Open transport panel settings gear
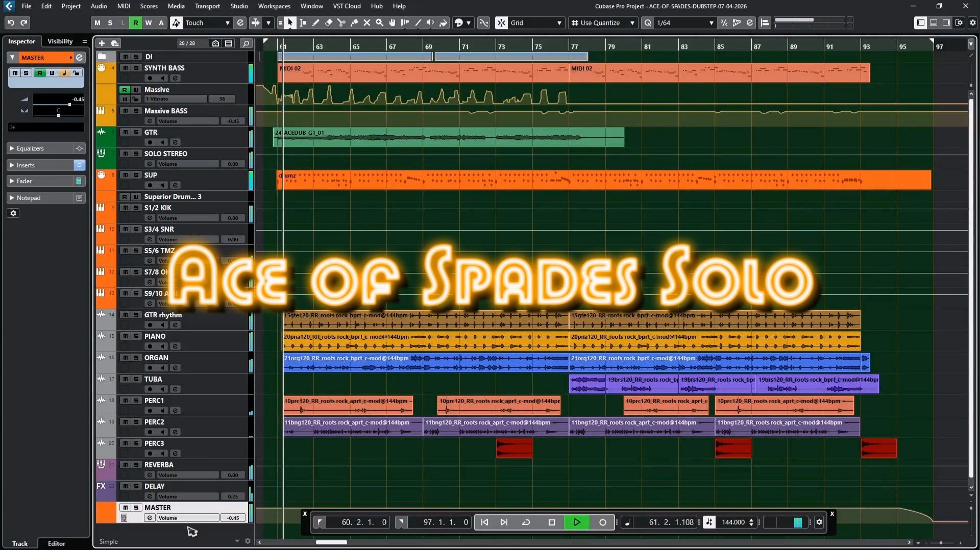Image resolution: width=980 pixels, height=550 pixels. tap(819, 522)
